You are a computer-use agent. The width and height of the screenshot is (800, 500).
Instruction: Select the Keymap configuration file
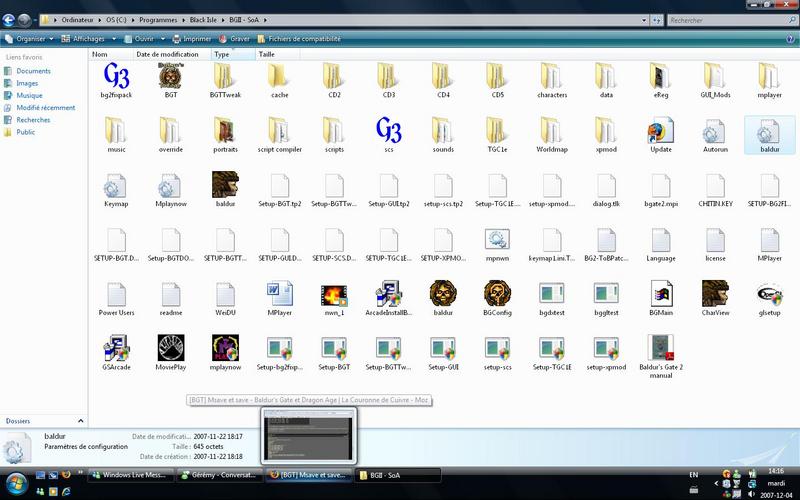(x=116, y=190)
